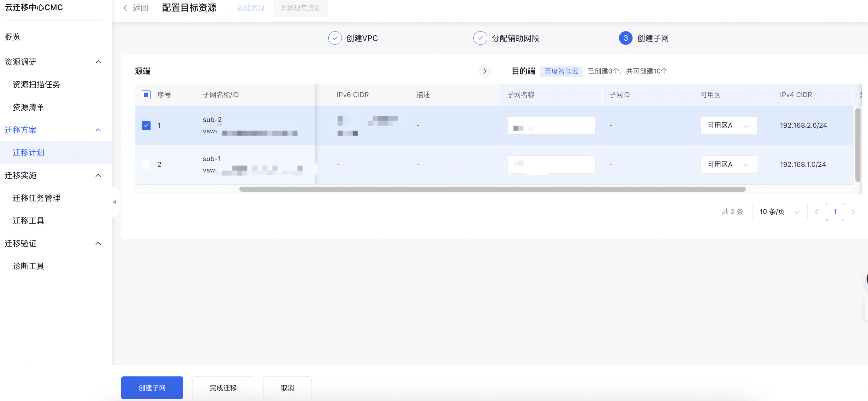
Task: Click page number 1 in pagination
Action: [835, 212]
